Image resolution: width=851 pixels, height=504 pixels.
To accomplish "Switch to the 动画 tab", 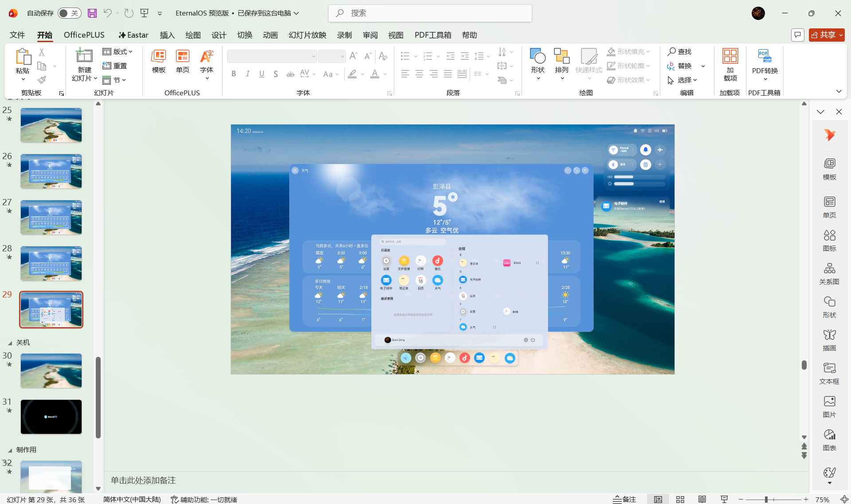I will tap(270, 35).
